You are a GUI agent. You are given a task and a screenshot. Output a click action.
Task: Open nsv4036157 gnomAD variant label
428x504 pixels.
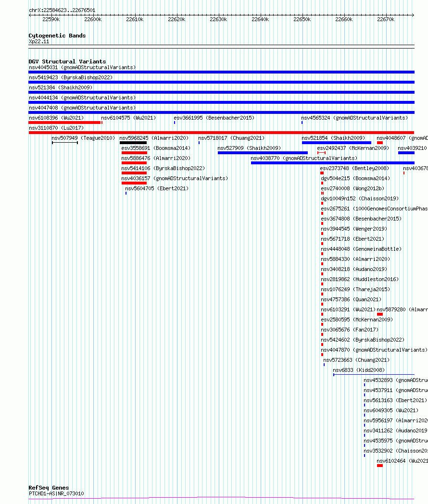[x=175, y=178]
